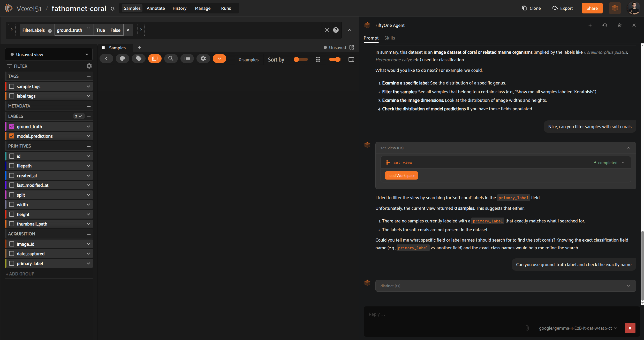The width and height of the screenshot is (644, 340).
Task: Remove the FilterLabels stage
Action: tap(128, 30)
